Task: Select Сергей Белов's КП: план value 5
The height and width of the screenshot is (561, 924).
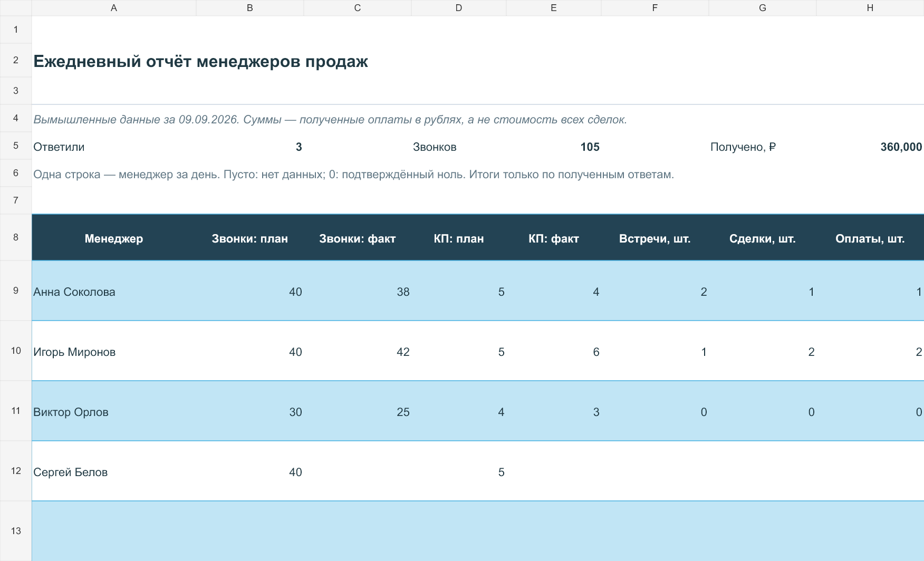Action: click(459, 471)
